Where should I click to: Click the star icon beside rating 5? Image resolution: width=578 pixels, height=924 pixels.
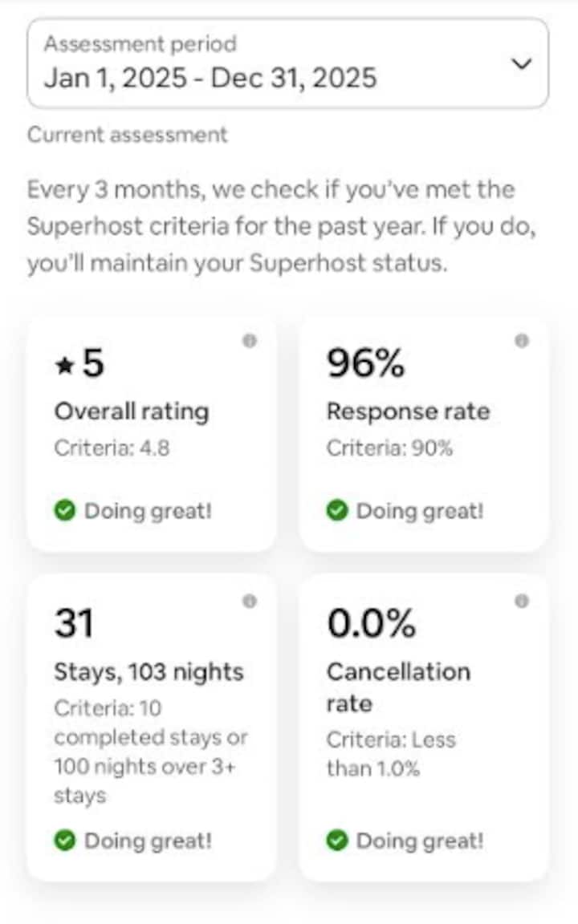pyautogui.click(x=64, y=366)
